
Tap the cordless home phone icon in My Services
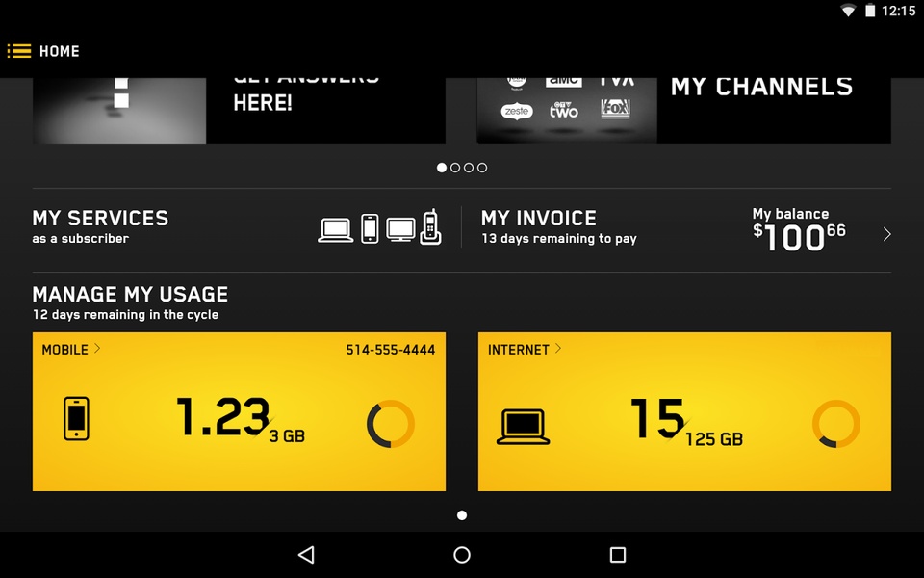431,227
